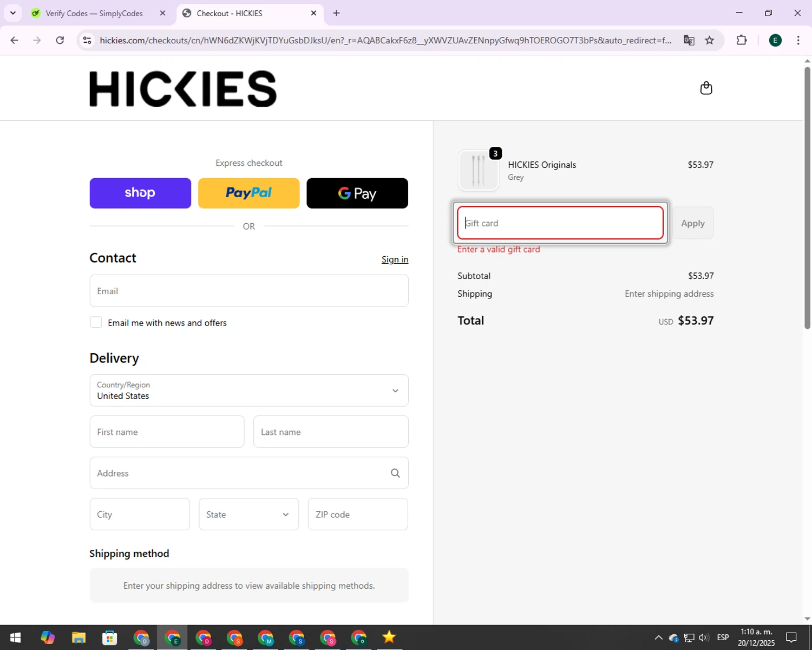Screen dimensions: 812x650
Task: Open the site information icon in the address bar
Action: pos(87,41)
